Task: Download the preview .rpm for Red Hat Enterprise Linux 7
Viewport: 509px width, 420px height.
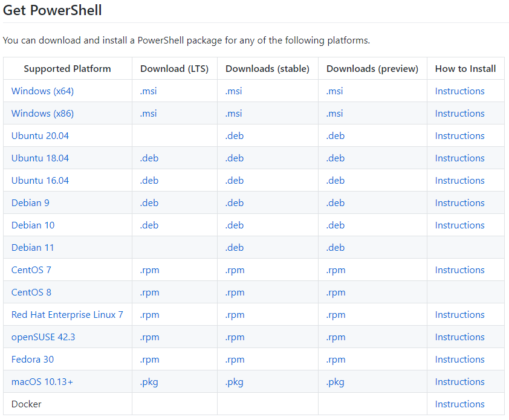Action: [x=336, y=314]
